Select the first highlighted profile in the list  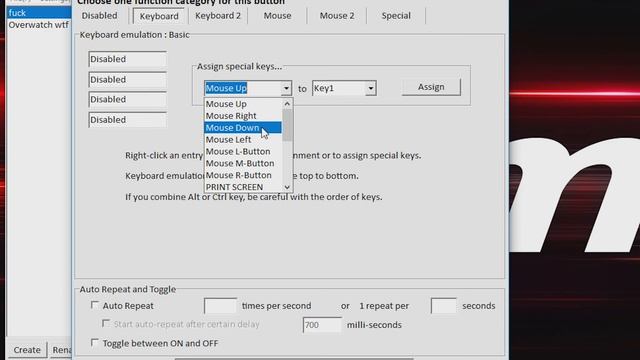[39, 13]
